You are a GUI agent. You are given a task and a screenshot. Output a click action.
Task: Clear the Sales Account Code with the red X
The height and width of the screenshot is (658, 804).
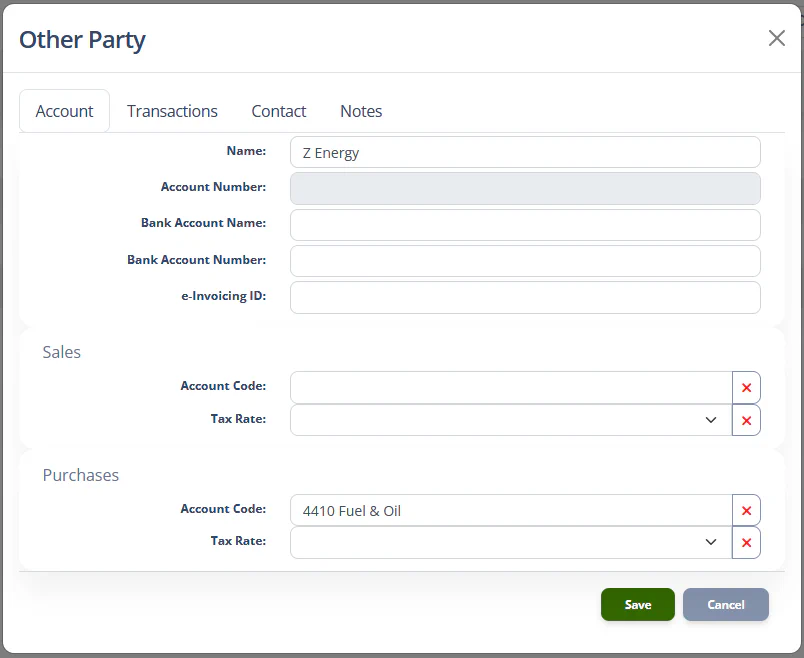coord(746,387)
